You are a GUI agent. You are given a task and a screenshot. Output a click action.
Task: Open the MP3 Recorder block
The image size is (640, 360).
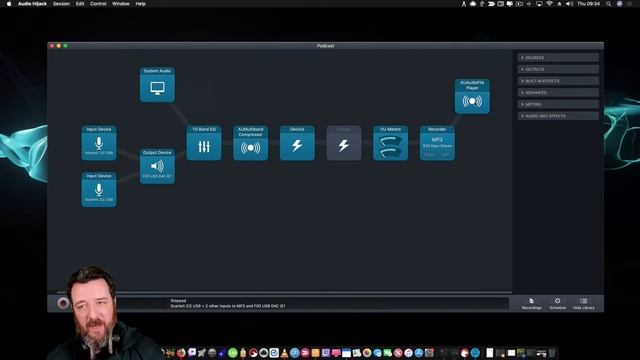[x=437, y=143]
